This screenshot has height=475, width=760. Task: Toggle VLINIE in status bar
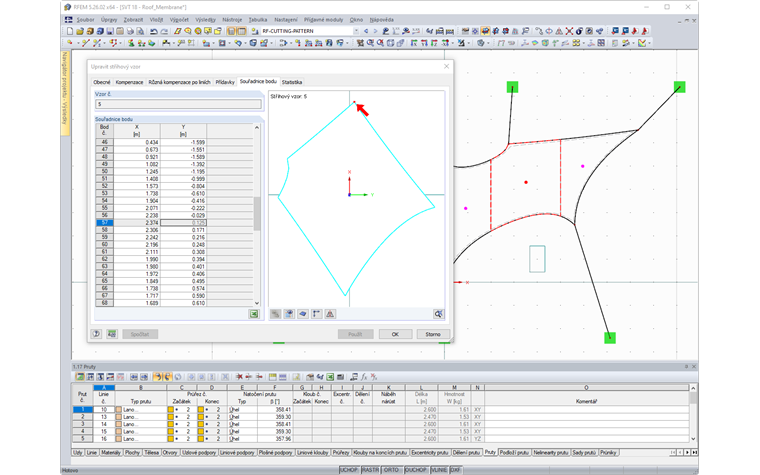439,470
